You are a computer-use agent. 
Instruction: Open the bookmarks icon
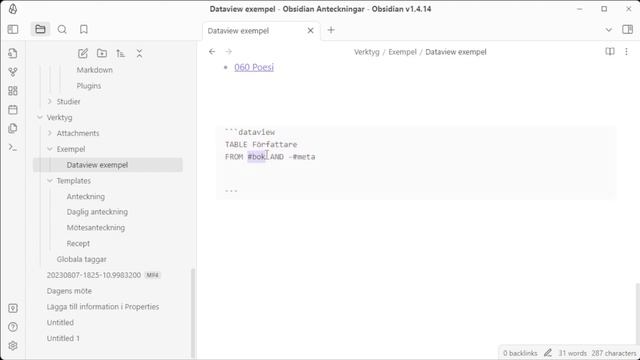click(84, 29)
